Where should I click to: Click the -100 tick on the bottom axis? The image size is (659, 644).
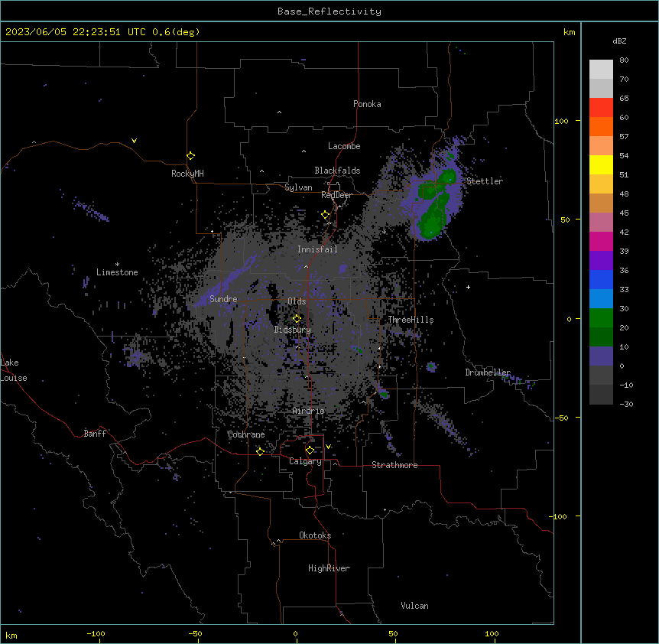tap(96, 633)
